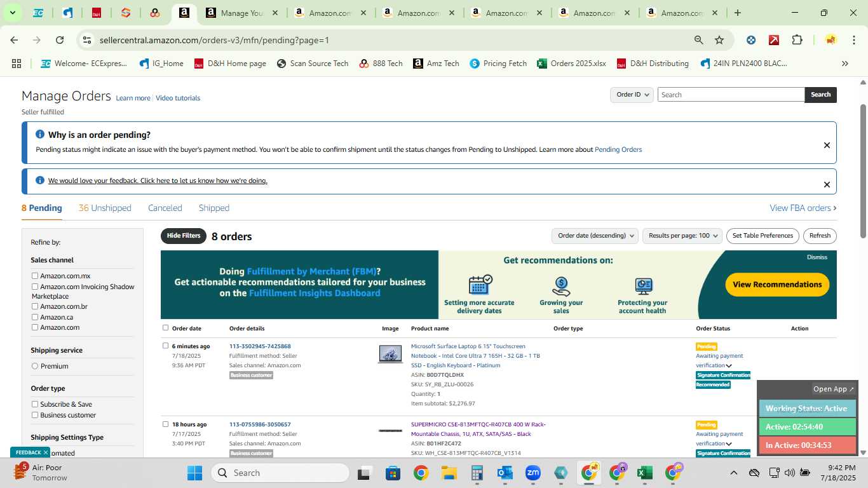Open the Results per page dropdown
Screen dimensions: 868x488
(682, 236)
